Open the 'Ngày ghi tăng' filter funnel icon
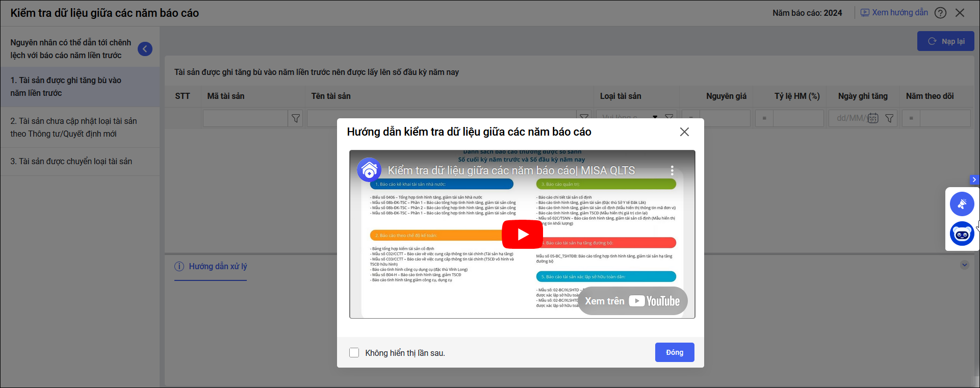Screen dimensions: 980x388 tap(889, 118)
